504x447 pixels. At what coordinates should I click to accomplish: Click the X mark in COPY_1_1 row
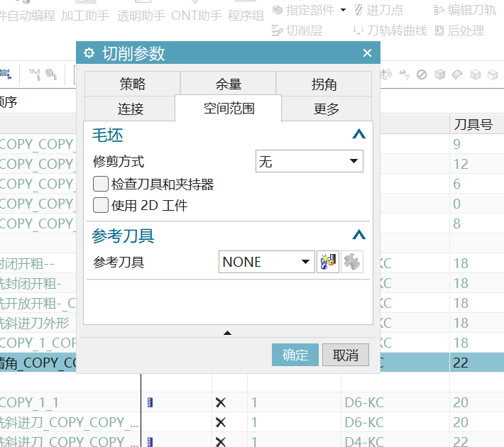221,402
